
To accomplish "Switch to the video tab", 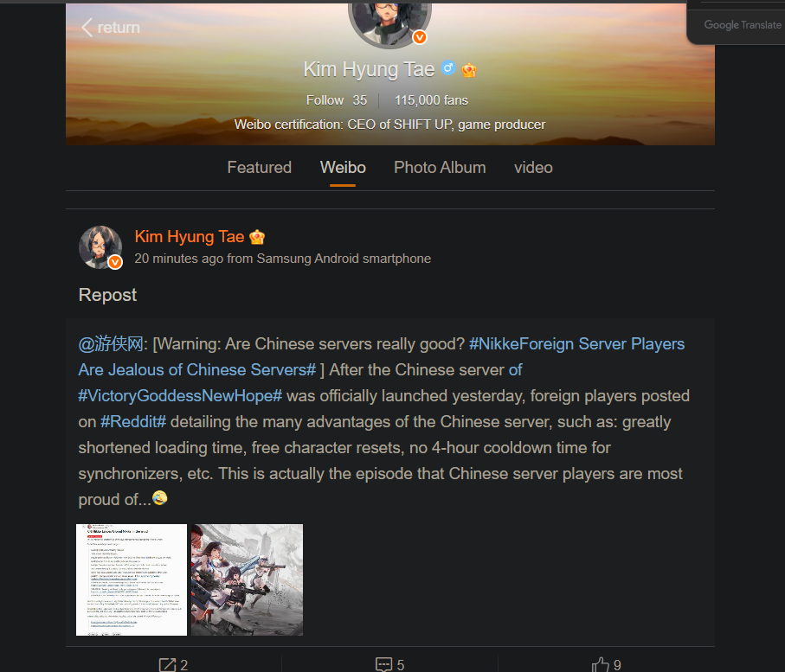I will pyautogui.click(x=533, y=167).
